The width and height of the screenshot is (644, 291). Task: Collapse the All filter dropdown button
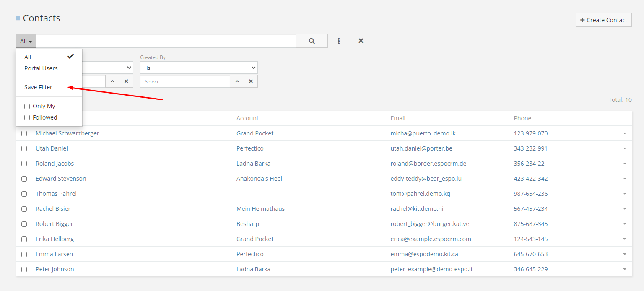pyautogui.click(x=26, y=41)
